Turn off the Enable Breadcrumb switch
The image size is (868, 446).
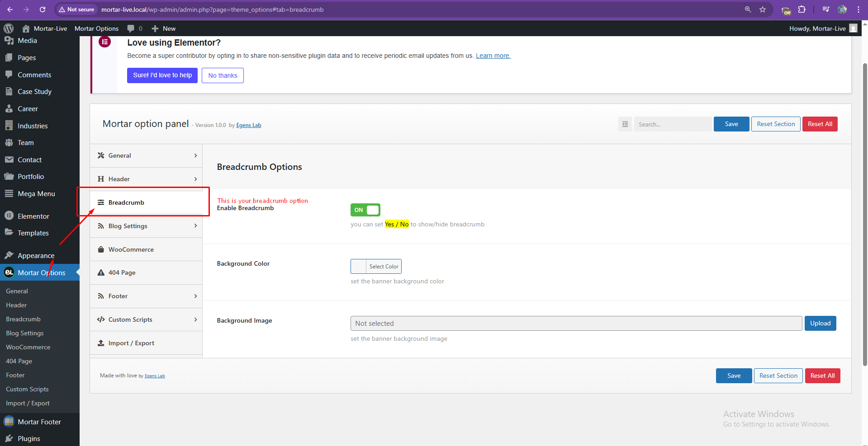tap(365, 210)
